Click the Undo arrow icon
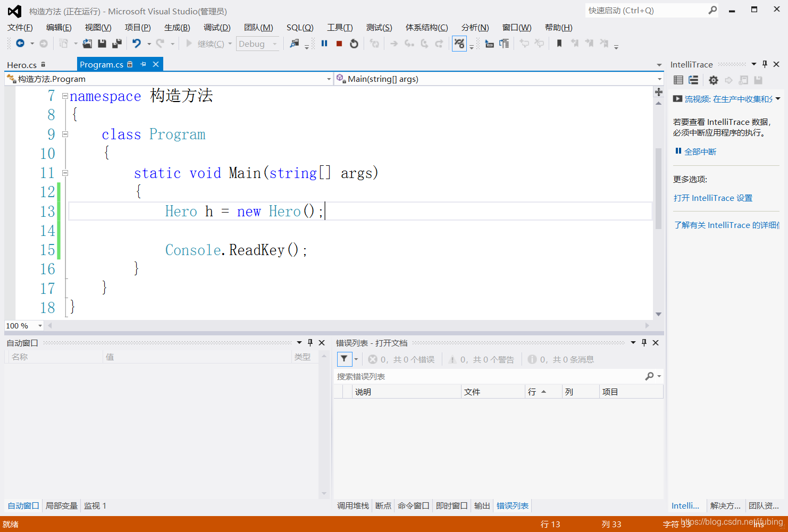 [x=137, y=44]
